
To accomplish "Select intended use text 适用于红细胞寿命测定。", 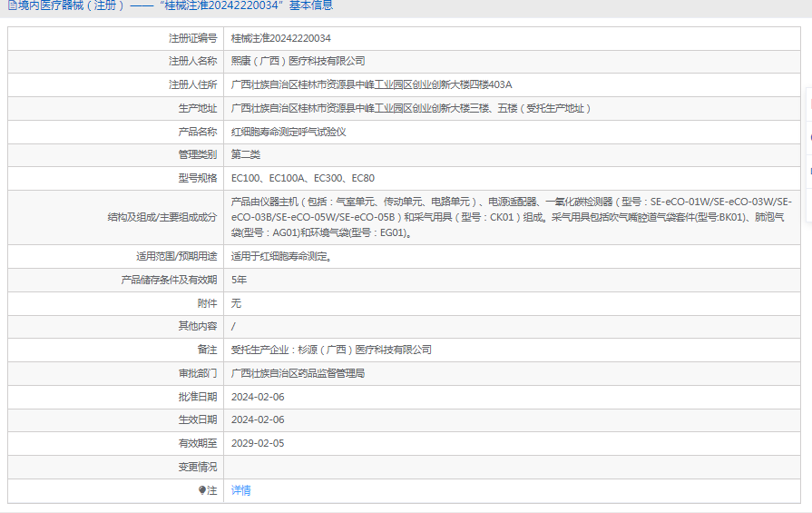I will (281, 256).
